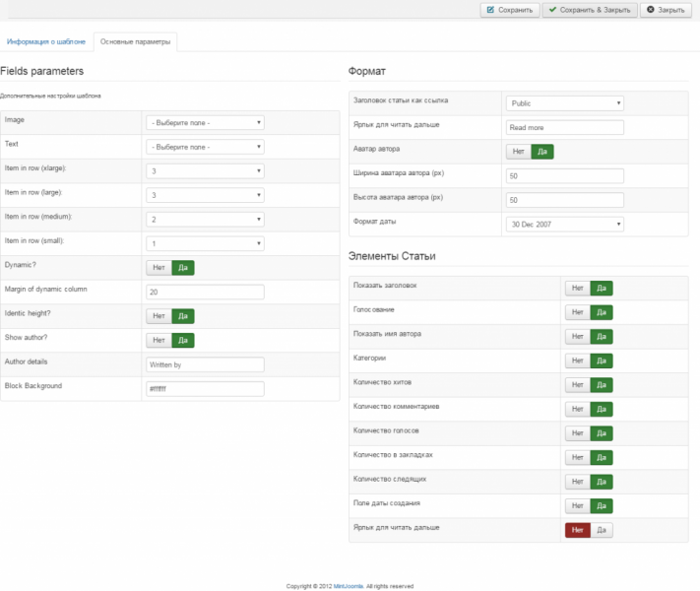700x591 pixels.
Task: Click the Margin of dynamic column field
Action: pos(205,292)
